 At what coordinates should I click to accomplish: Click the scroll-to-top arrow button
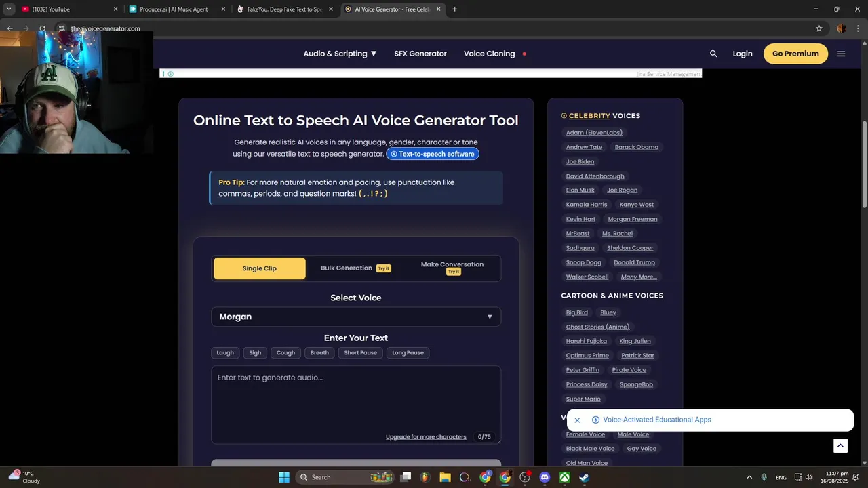tap(840, 445)
